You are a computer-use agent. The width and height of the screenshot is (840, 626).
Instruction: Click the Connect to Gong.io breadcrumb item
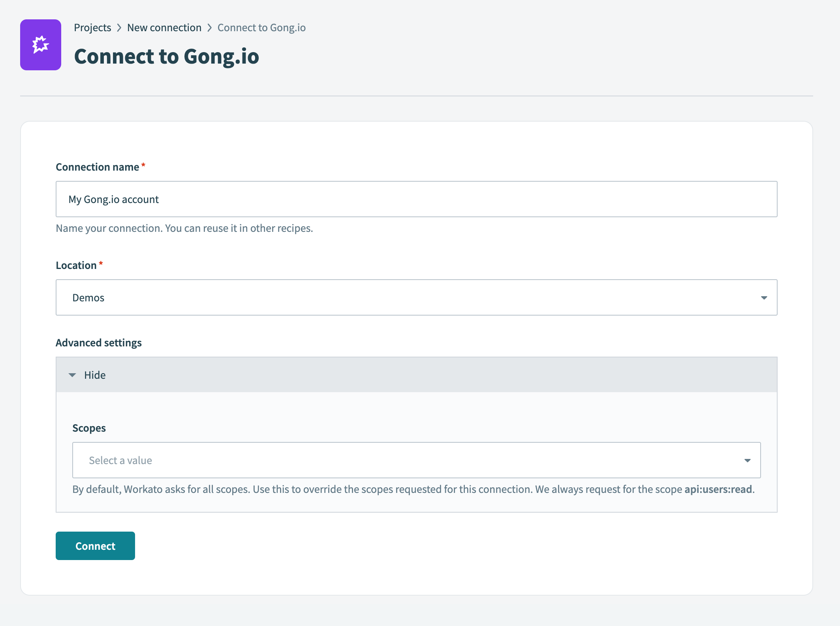[261, 28]
